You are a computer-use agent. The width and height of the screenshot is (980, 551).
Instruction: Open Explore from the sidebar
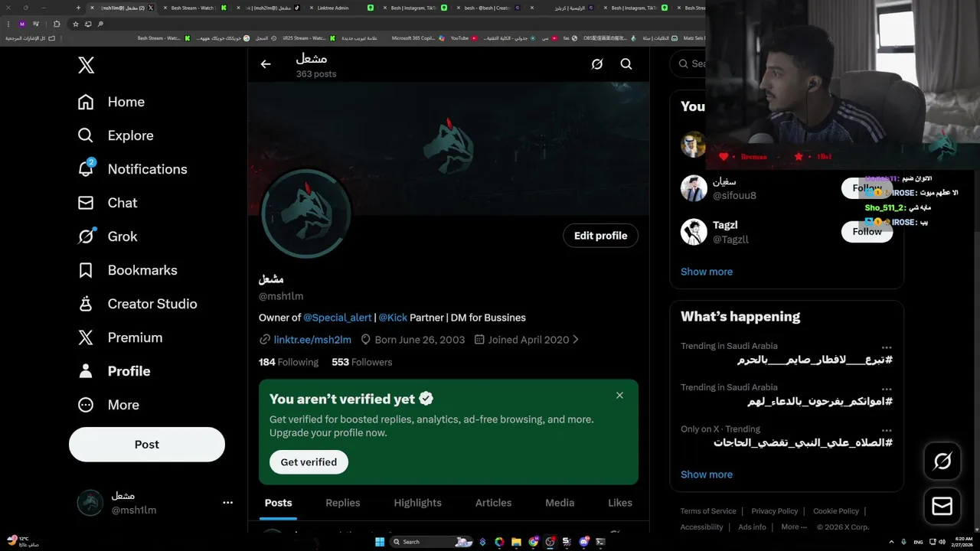coord(116,135)
